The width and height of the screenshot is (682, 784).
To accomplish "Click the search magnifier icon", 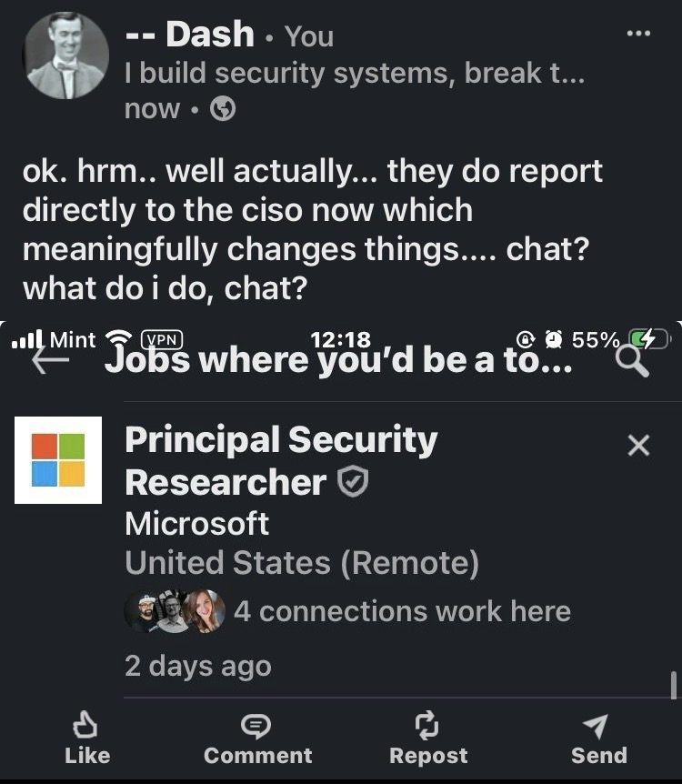I will pos(632,361).
